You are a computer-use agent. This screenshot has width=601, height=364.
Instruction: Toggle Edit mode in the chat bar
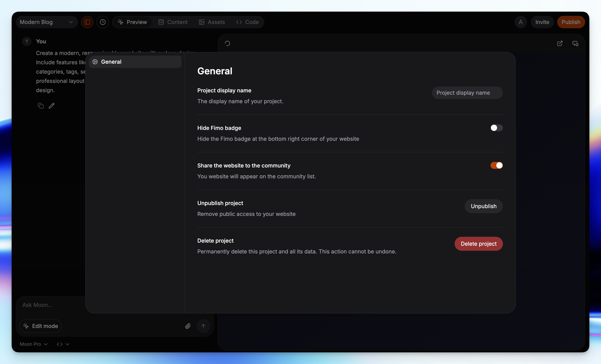click(x=40, y=326)
